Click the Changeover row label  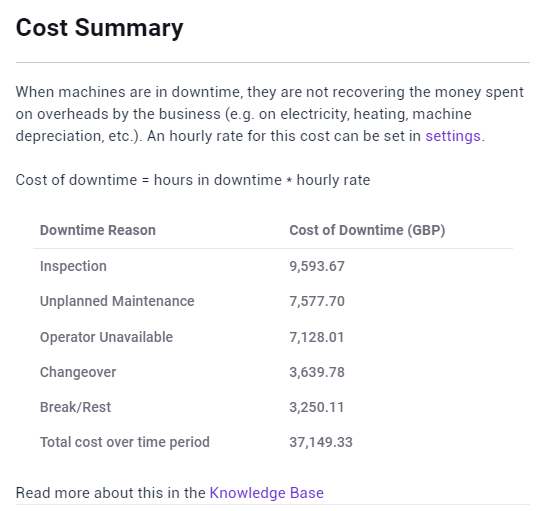tap(78, 372)
